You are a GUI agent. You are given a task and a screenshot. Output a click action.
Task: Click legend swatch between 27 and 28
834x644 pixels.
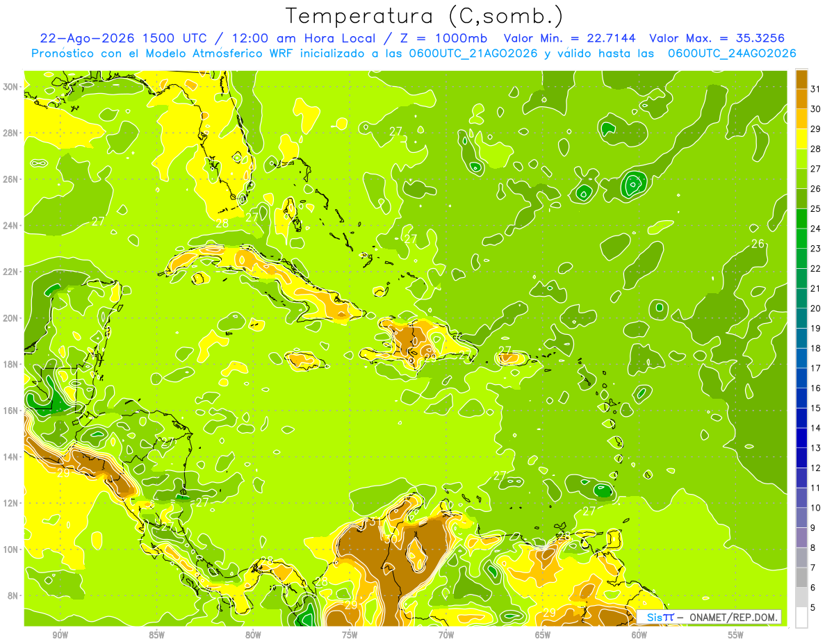click(x=801, y=159)
